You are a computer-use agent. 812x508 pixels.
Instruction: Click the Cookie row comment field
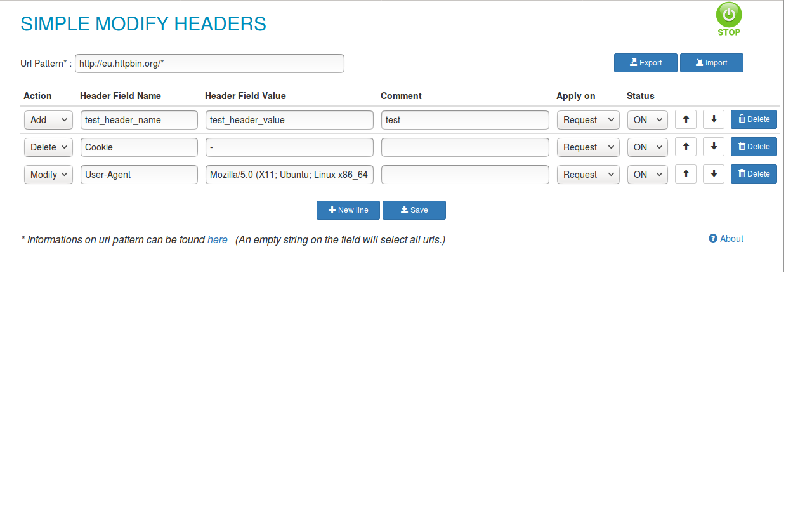pos(465,147)
